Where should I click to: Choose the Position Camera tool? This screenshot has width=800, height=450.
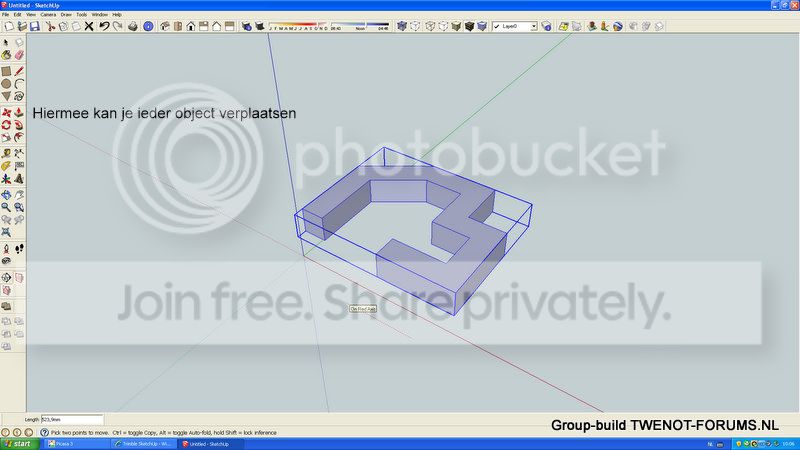tap(6, 249)
